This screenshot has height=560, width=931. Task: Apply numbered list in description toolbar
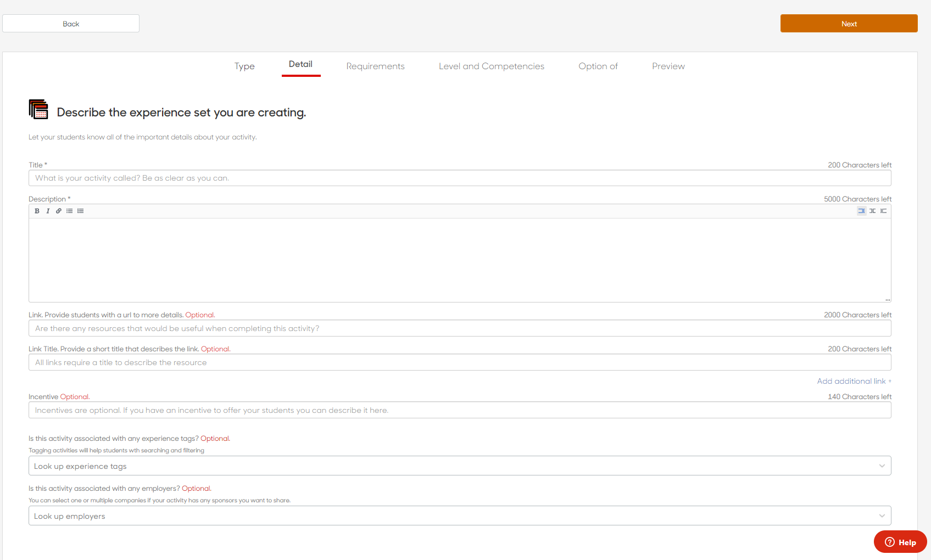[81, 211]
